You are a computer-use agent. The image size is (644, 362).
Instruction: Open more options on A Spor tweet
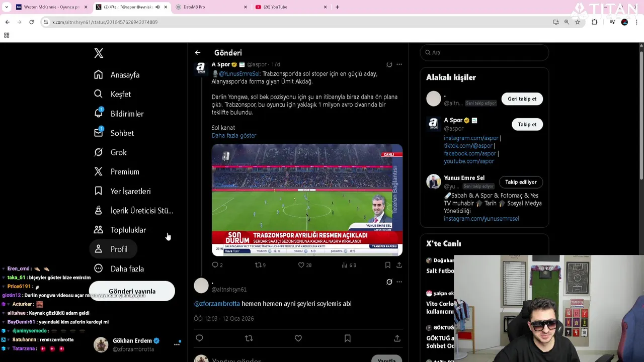399,64
